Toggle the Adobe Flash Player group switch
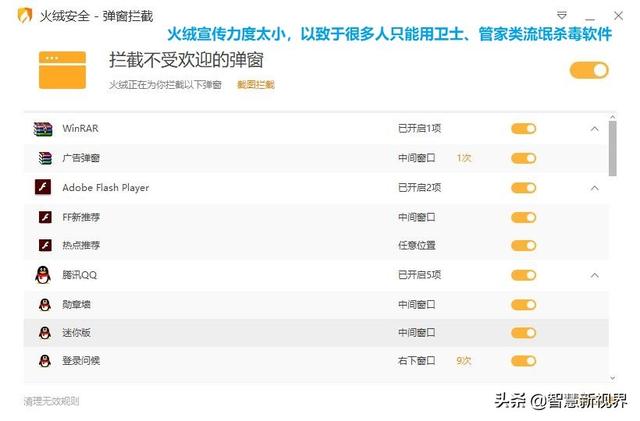The width and height of the screenshot is (640, 421). (x=524, y=188)
